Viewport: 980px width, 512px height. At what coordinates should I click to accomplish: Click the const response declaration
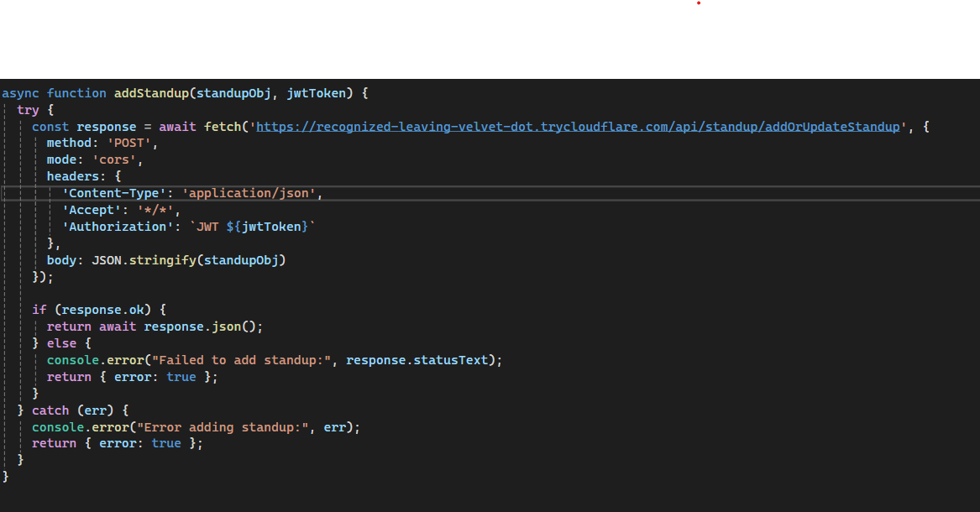[84, 127]
